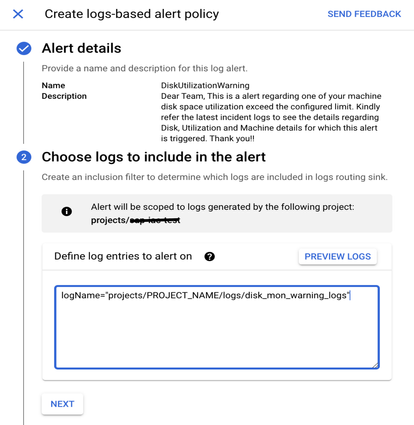
Task: Focus the logName filter query text box
Action: pos(217,327)
